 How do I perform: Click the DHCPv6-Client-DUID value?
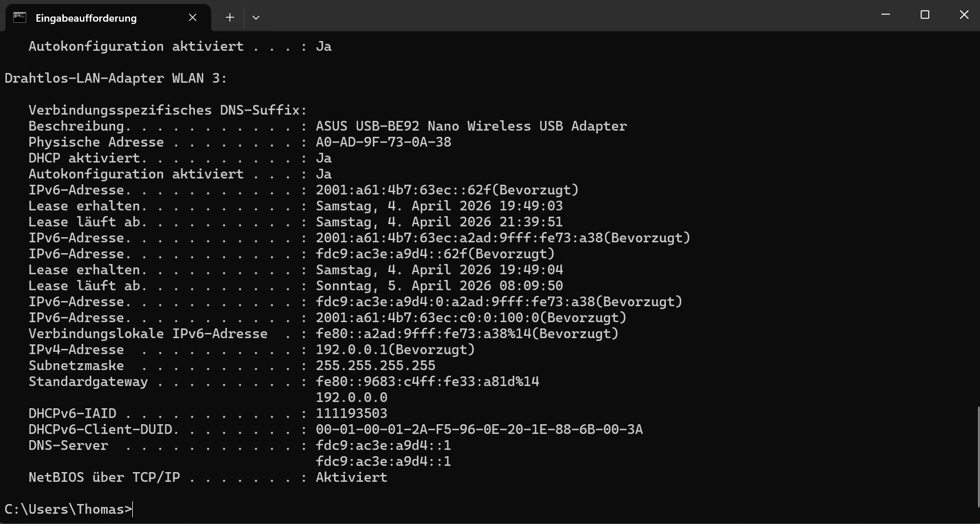(x=479, y=429)
